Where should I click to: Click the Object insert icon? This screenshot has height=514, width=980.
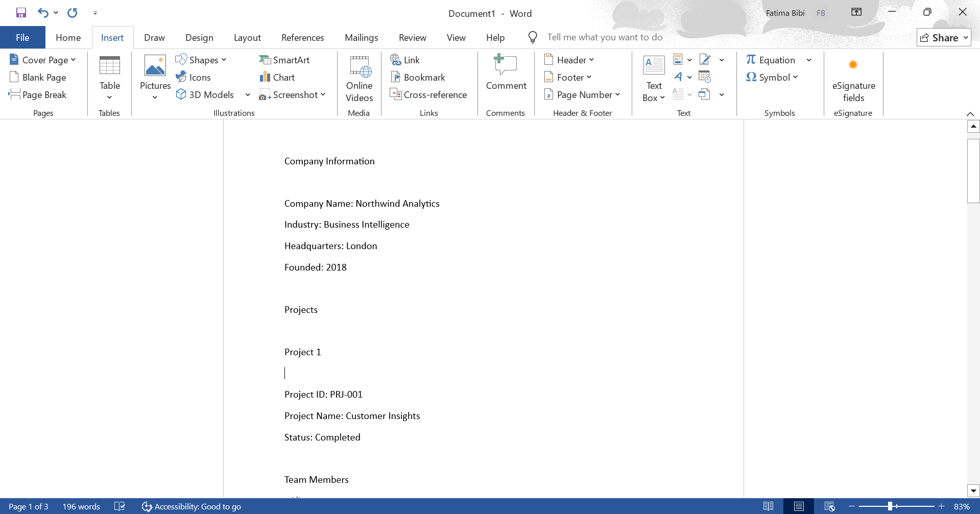tap(705, 94)
